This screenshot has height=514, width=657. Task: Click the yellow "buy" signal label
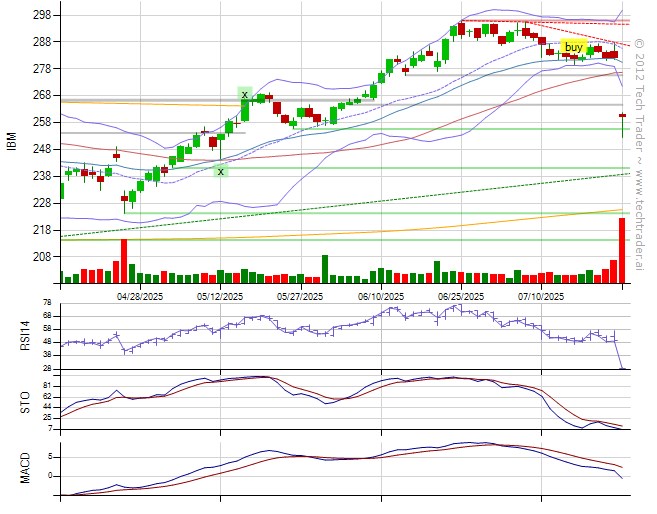(x=574, y=46)
